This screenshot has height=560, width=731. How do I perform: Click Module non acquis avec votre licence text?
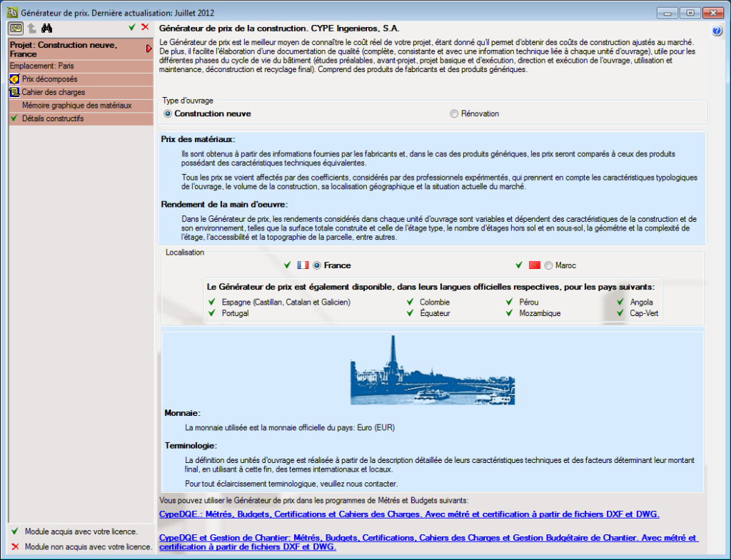[89, 546]
